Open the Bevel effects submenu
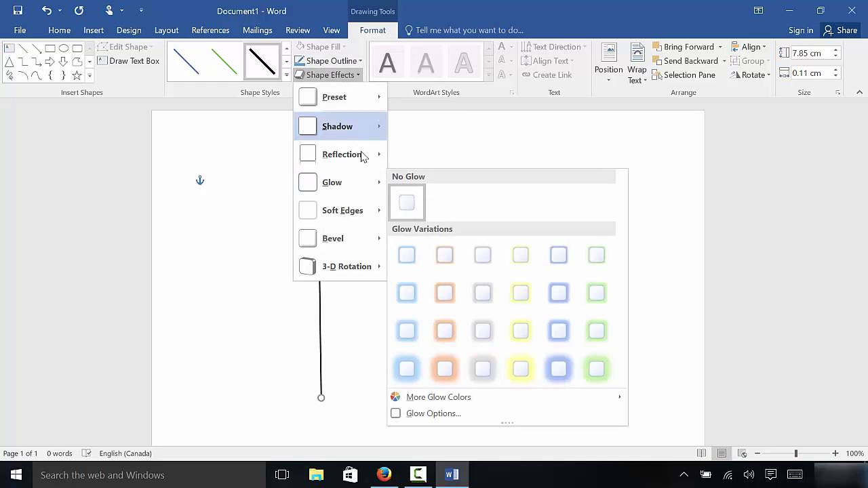 [340, 238]
